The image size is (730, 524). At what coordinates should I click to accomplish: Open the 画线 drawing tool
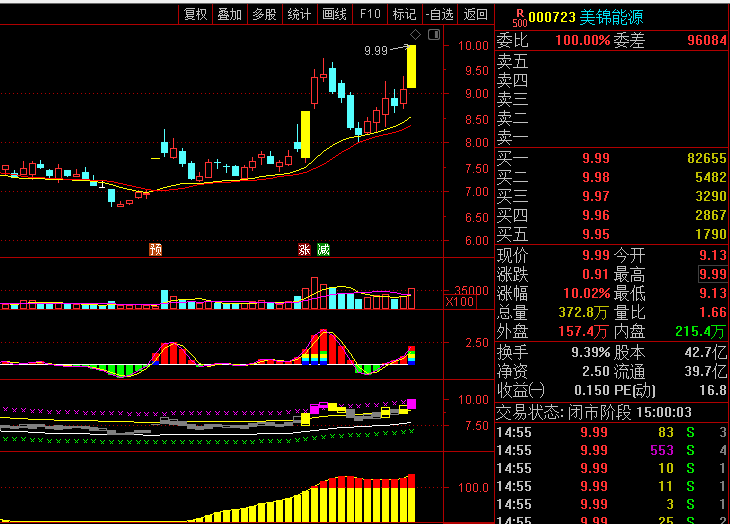(x=334, y=14)
